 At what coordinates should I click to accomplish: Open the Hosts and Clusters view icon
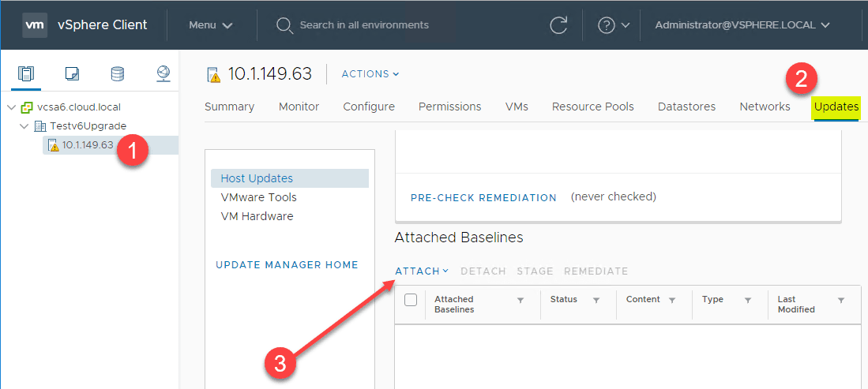click(x=26, y=73)
